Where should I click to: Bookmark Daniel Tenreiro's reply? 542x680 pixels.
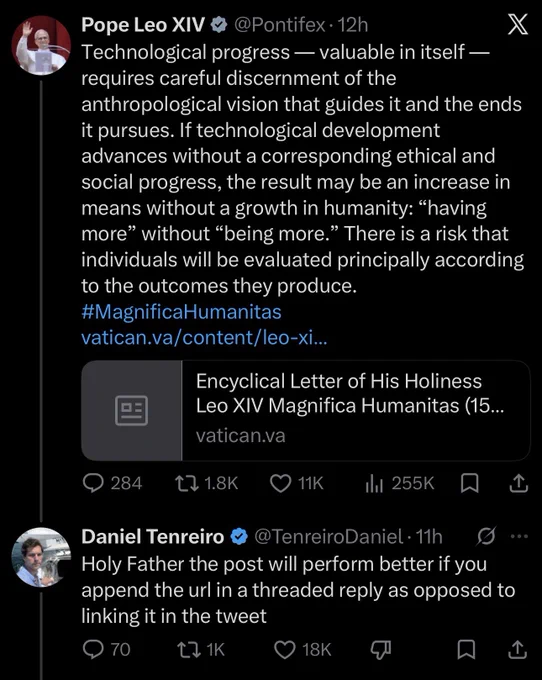(467, 650)
